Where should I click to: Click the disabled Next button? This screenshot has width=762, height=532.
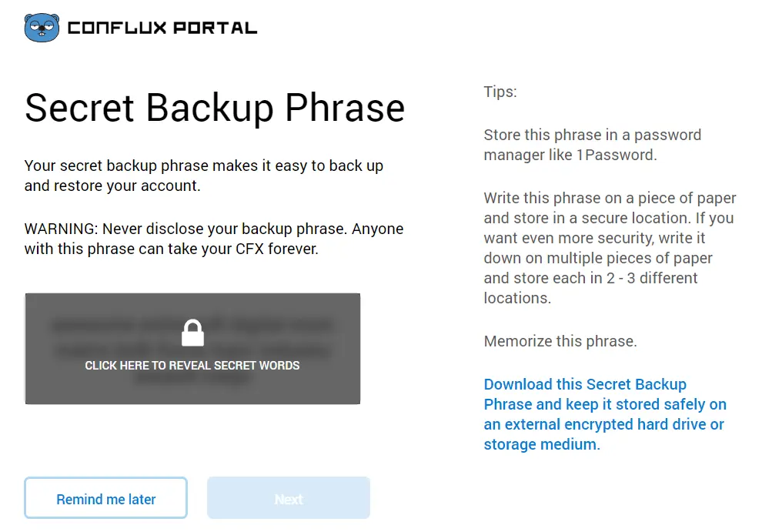click(288, 497)
